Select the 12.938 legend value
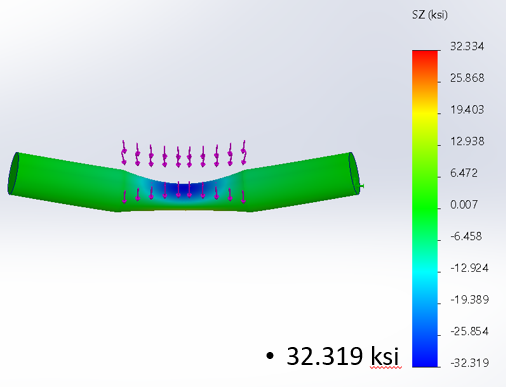The height and width of the screenshot is (387, 506). point(467,141)
